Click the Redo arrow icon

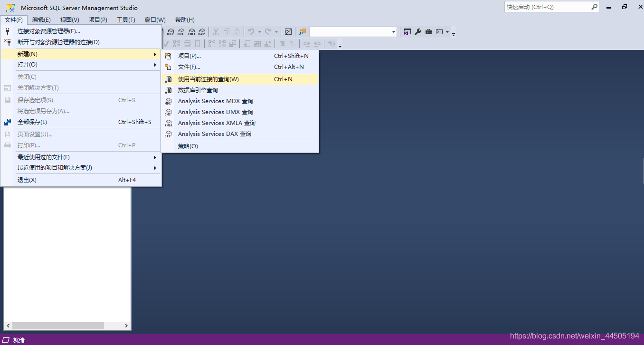click(x=268, y=32)
